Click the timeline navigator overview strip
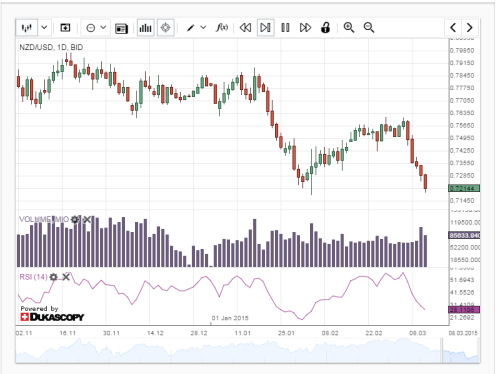Viewport: 500px width, 374px height. (x=247, y=350)
